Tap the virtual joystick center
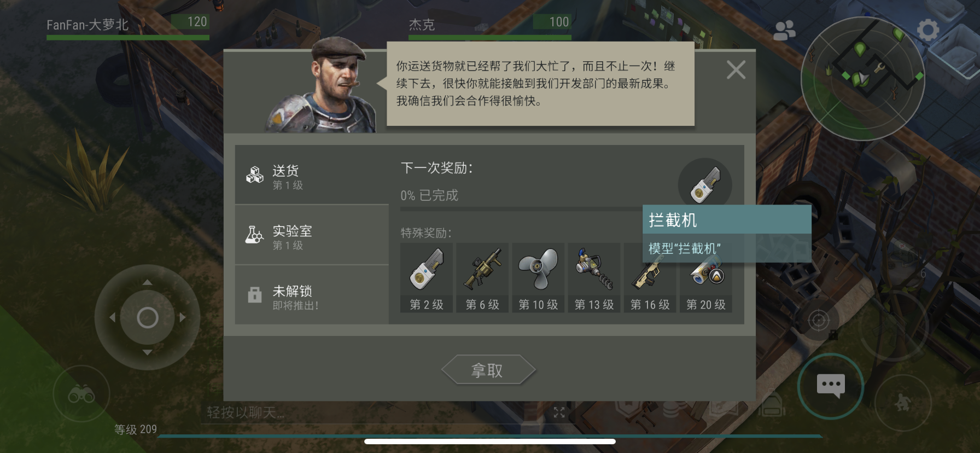This screenshot has height=453, width=980. coord(147,317)
